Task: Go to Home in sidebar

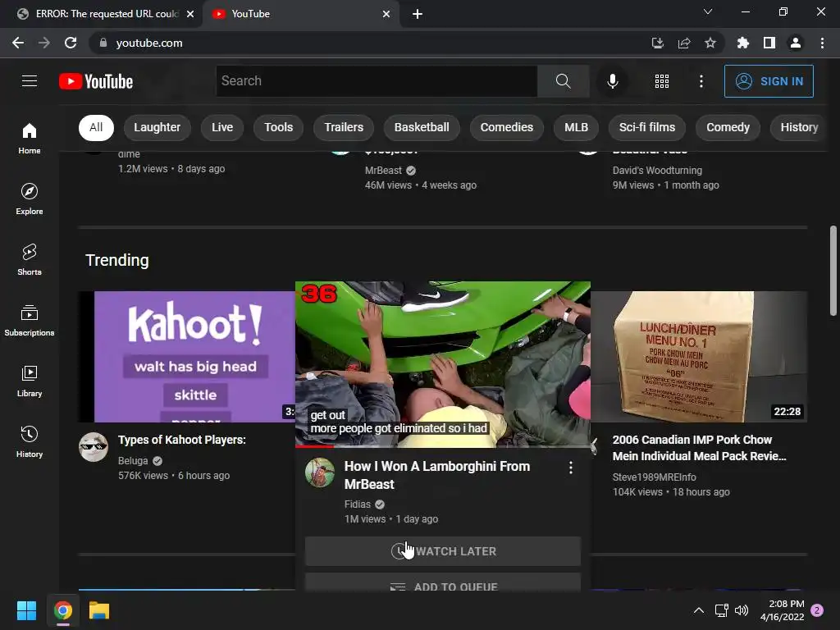Action: point(30,138)
